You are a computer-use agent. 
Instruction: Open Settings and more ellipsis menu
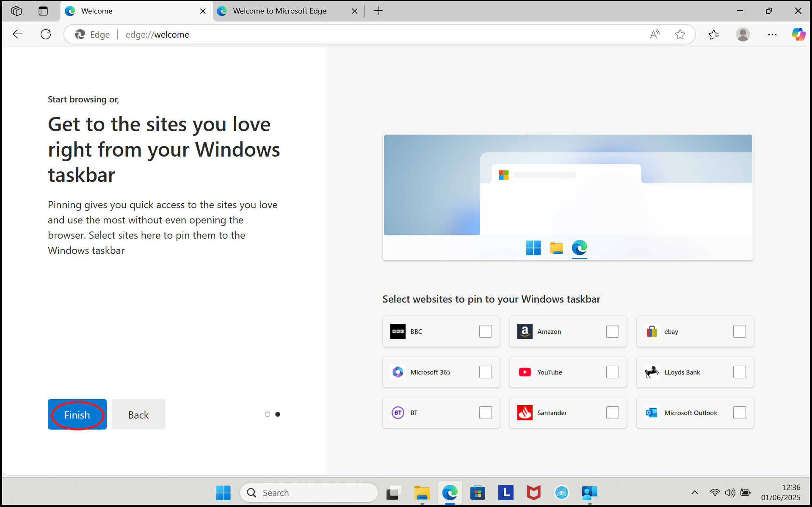[x=772, y=34]
